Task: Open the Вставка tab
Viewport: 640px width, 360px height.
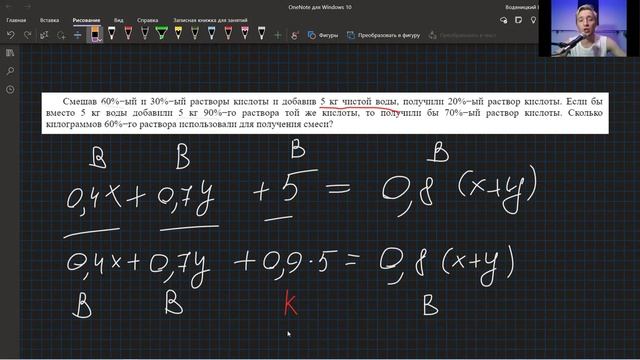Action: tap(49, 20)
